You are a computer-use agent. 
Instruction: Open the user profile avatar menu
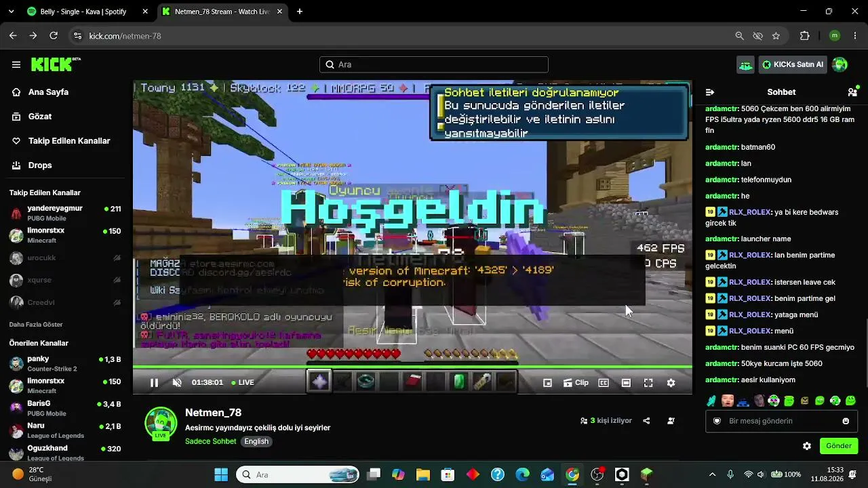pyautogui.click(x=840, y=64)
